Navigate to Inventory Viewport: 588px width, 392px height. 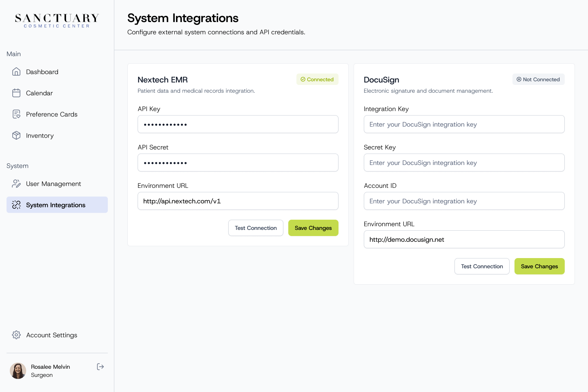coord(57,136)
